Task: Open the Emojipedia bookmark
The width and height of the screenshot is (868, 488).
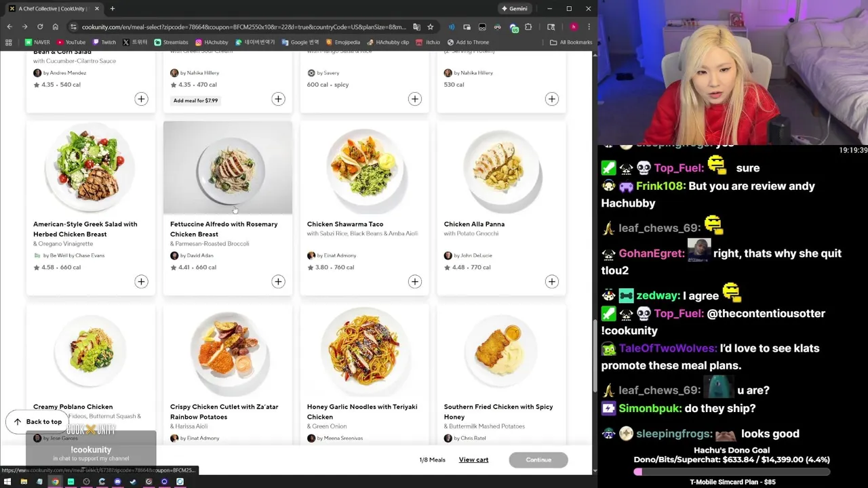Action: (x=342, y=42)
